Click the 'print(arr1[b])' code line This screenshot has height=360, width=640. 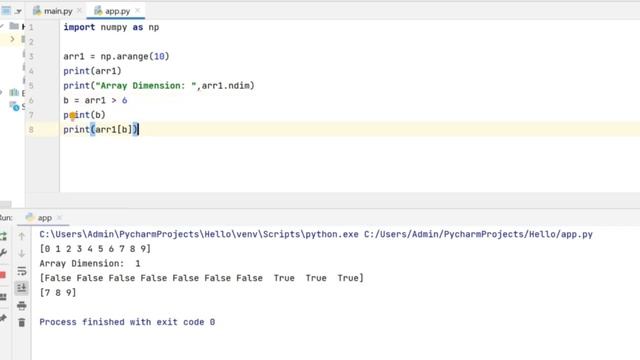[101, 130]
